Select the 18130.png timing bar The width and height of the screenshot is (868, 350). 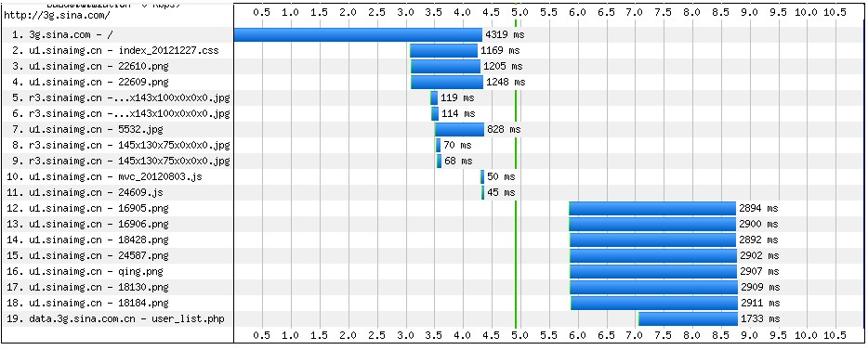click(x=653, y=288)
